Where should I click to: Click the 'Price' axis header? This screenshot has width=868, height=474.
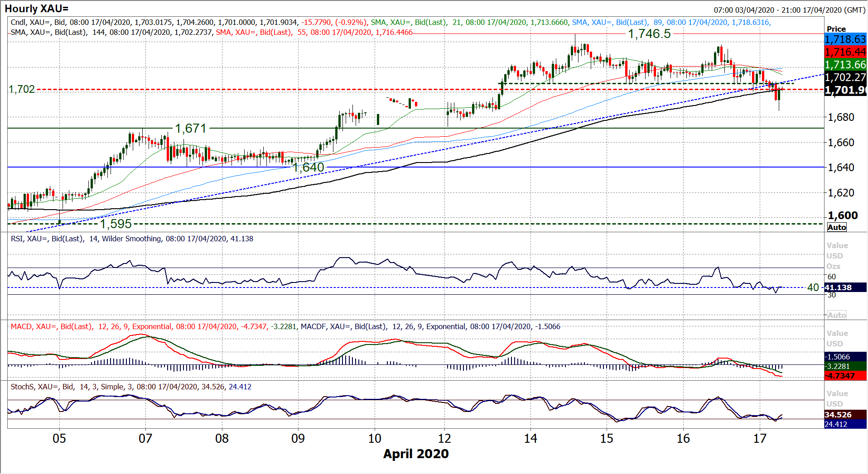[x=836, y=29]
